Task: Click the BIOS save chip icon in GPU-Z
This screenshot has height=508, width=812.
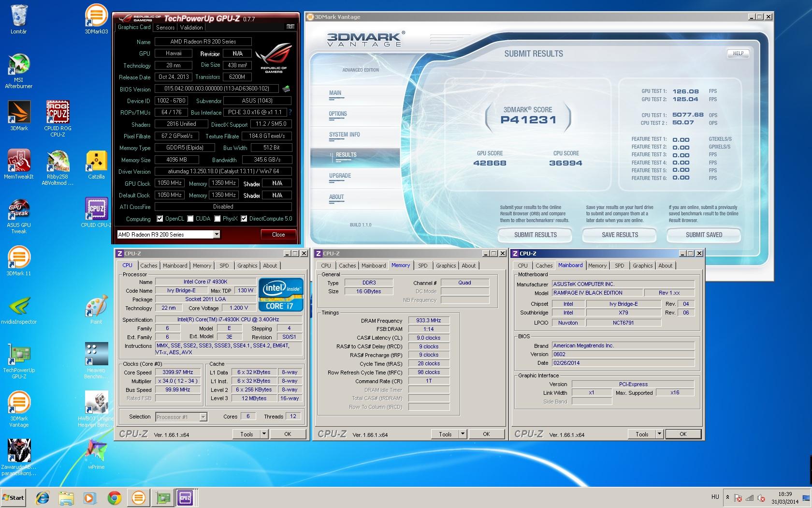Action: (286, 89)
